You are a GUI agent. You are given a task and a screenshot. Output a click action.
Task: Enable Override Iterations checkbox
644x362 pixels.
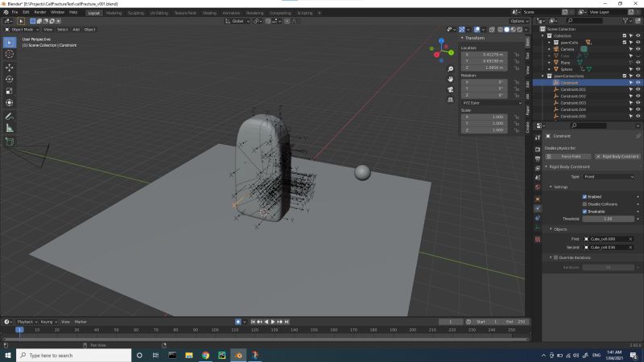(x=556, y=257)
